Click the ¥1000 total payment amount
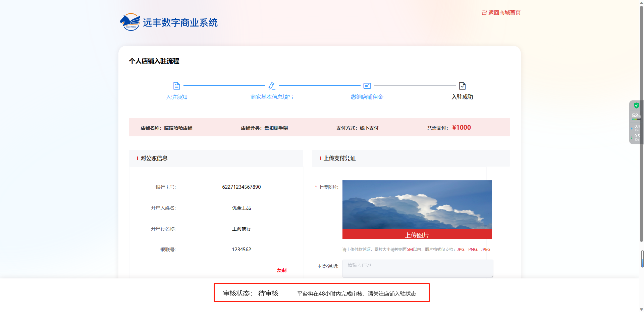644x312 pixels. coord(462,127)
